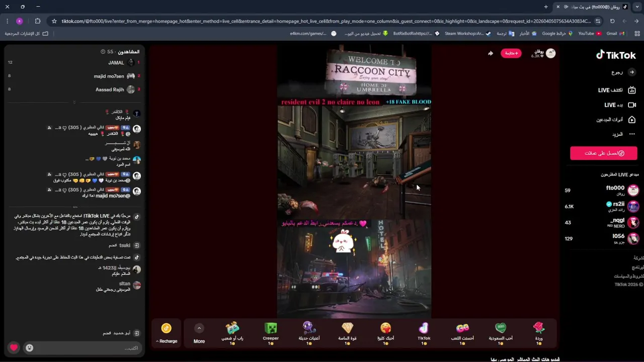This screenshot has width=644, height=362.
Task: Expand the viewers list chevron
Action: [74, 102]
